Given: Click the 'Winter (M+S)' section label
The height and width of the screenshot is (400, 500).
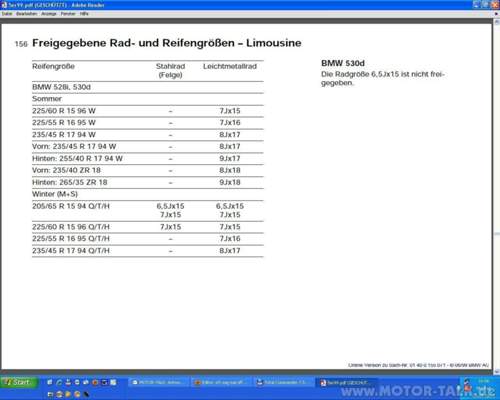Looking at the screenshot, I should [55, 194].
